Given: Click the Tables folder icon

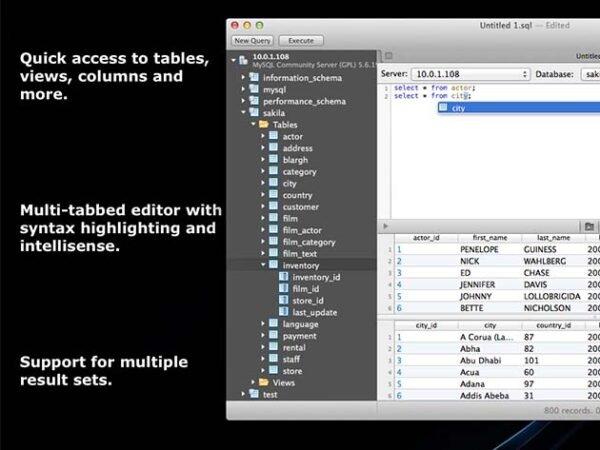Looking at the screenshot, I should tap(264, 124).
